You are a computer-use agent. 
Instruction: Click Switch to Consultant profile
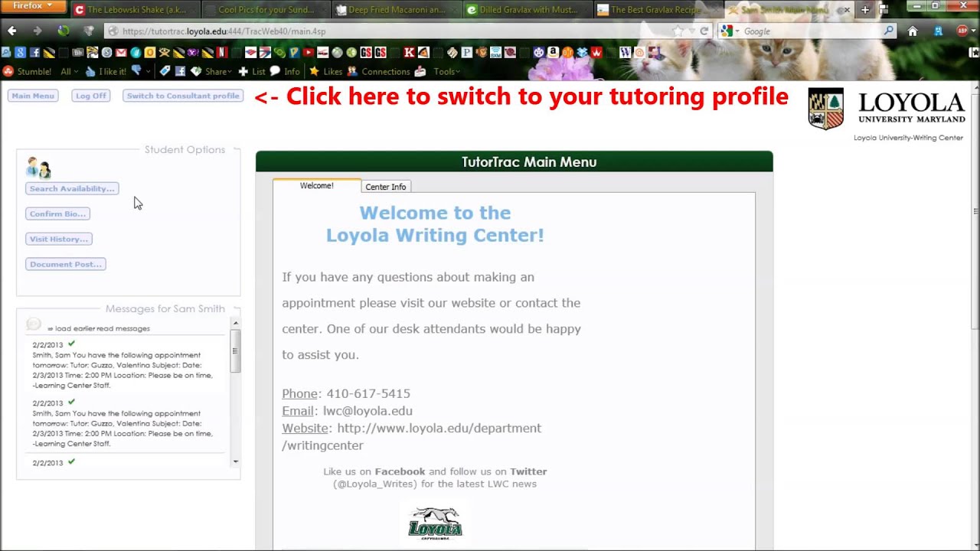[183, 96]
